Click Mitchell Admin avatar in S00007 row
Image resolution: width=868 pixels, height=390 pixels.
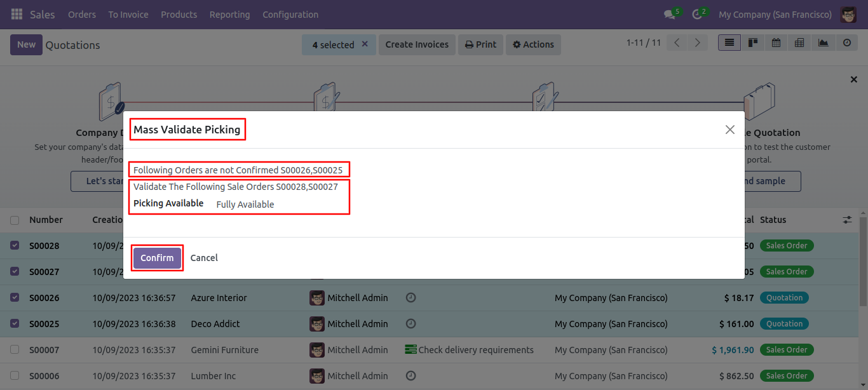(317, 349)
